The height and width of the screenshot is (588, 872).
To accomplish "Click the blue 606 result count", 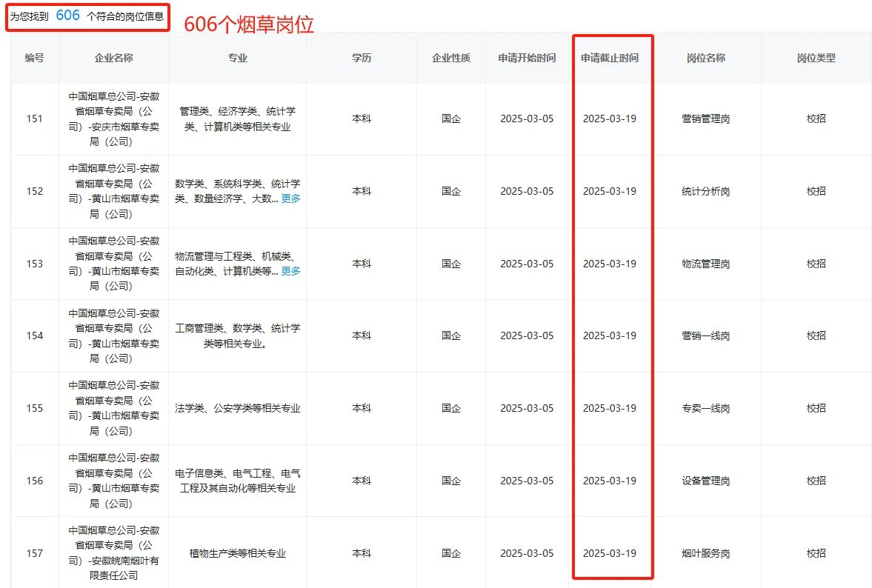I will point(68,16).
